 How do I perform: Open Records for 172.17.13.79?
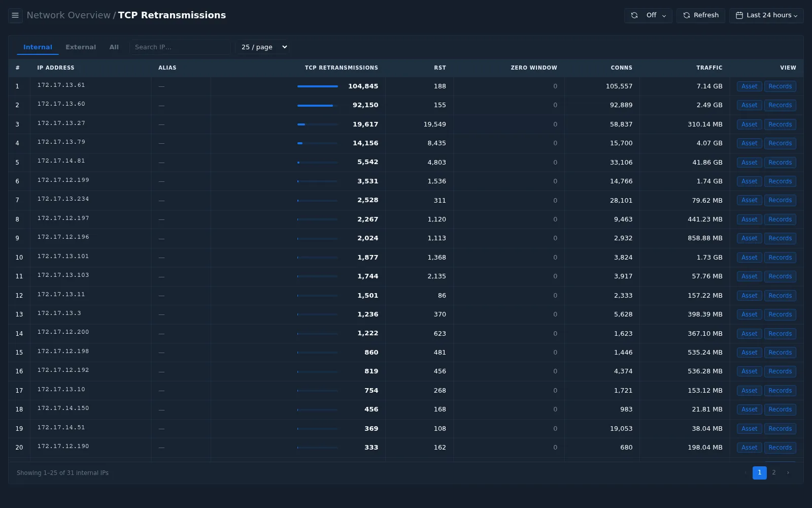pyautogui.click(x=780, y=143)
